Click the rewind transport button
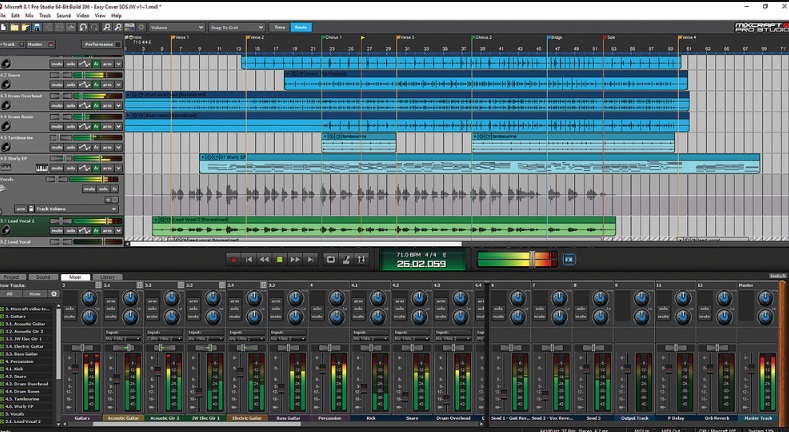 (264, 260)
